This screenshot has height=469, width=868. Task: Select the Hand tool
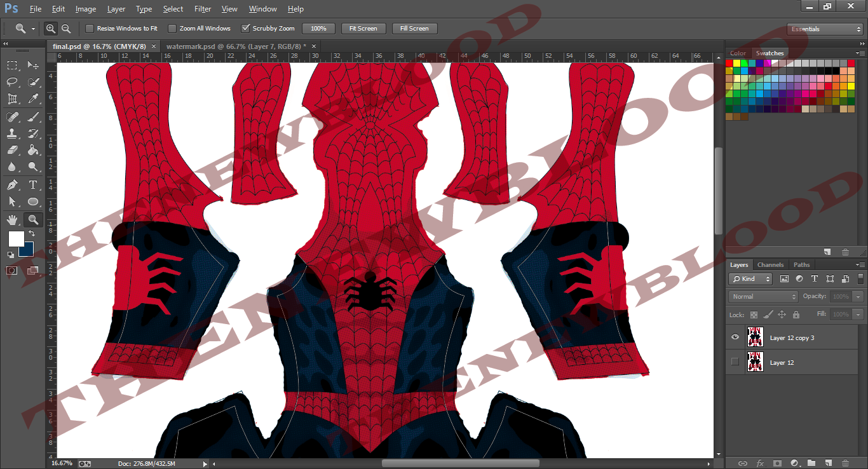pyautogui.click(x=12, y=220)
